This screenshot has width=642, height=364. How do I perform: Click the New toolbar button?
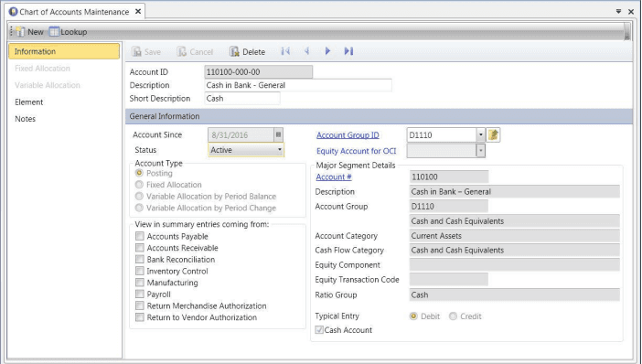tap(30, 31)
